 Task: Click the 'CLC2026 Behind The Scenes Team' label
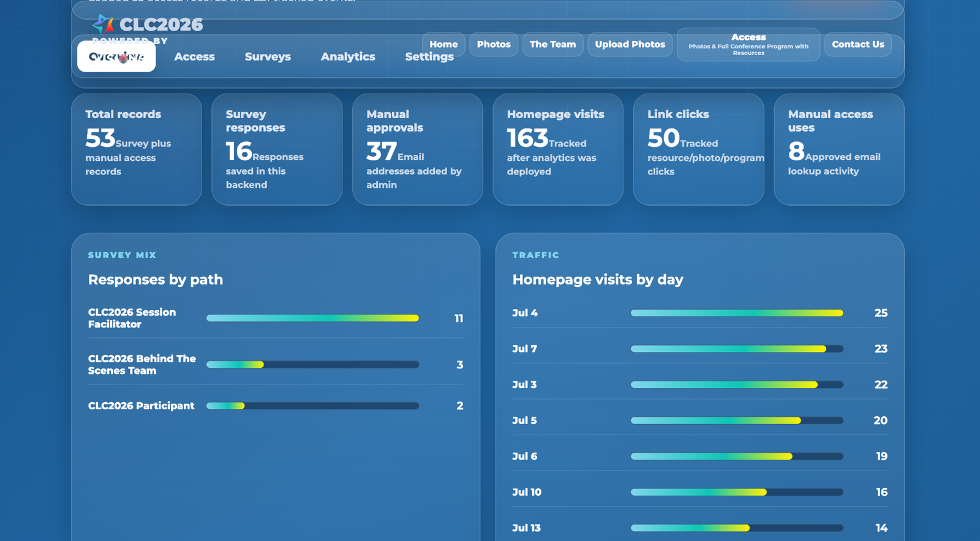tap(141, 365)
